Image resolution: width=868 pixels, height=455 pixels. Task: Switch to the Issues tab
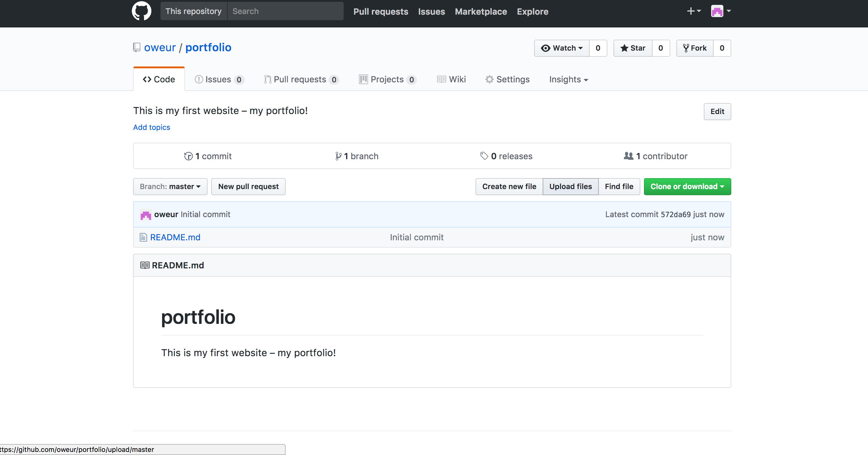coord(220,80)
